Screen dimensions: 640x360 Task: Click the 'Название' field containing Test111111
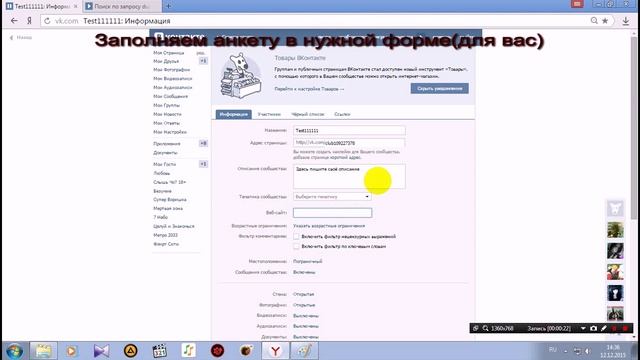349,130
